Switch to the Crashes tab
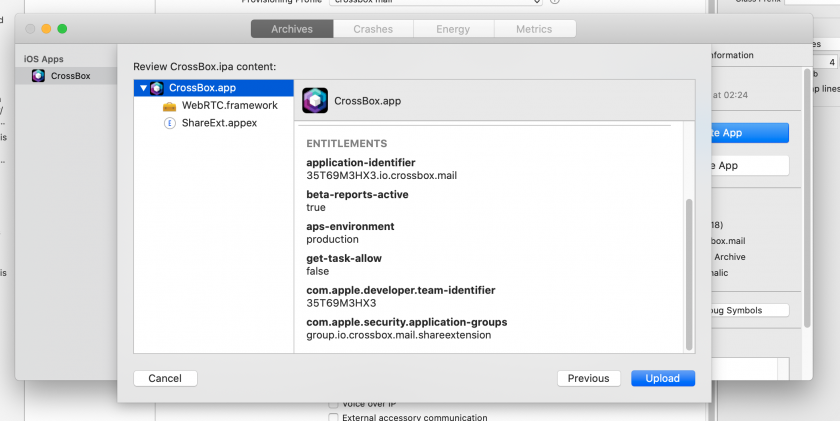The image size is (840, 421). 373,29
